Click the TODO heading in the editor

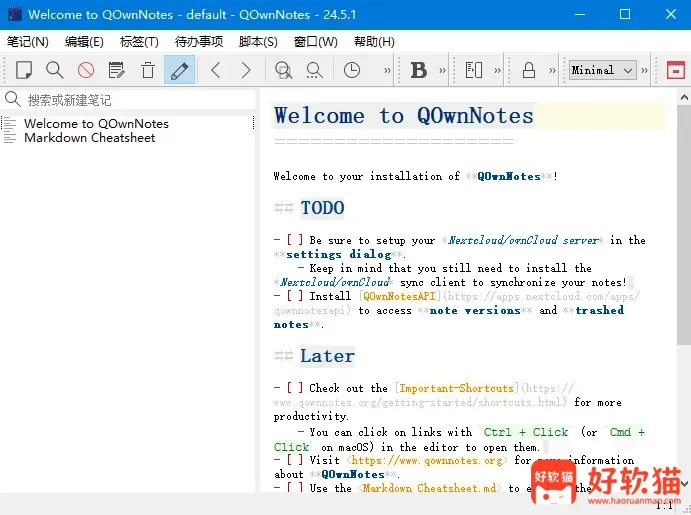322,207
